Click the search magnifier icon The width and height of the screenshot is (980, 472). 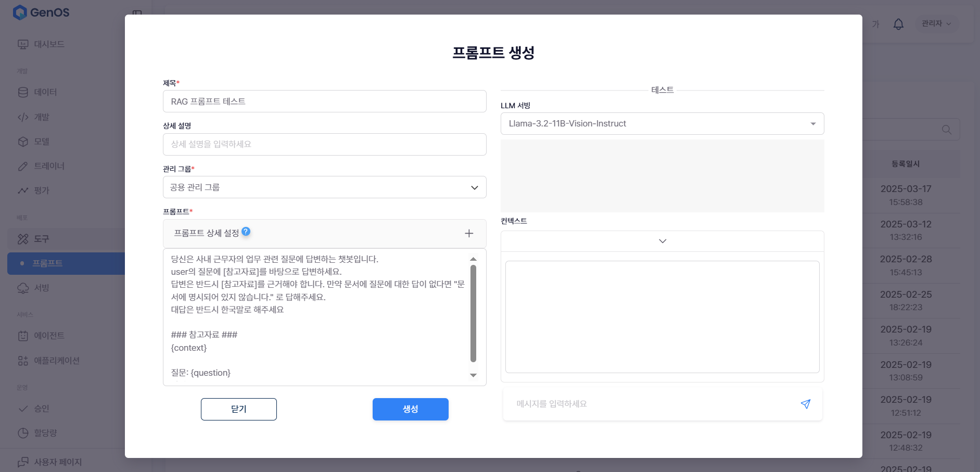(946, 130)
